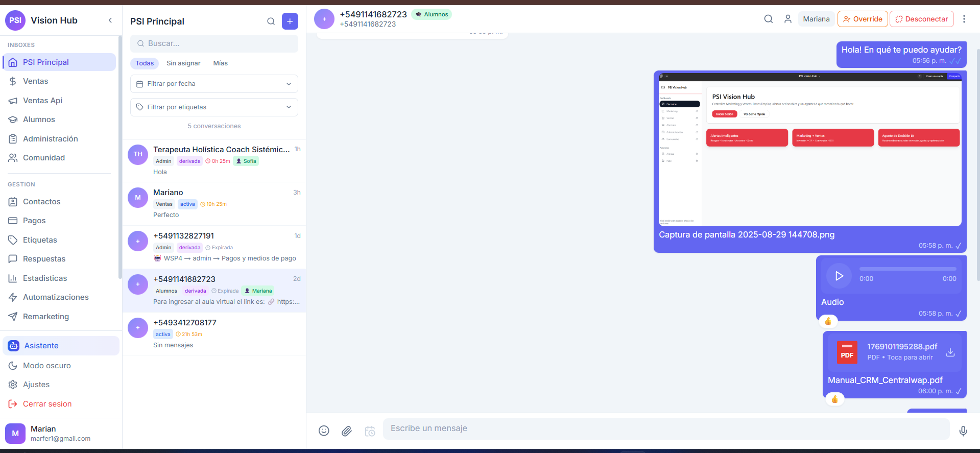Open the Asistente bot
The image size is (980, 453).
pyautogui.click(x=61, y=346)
